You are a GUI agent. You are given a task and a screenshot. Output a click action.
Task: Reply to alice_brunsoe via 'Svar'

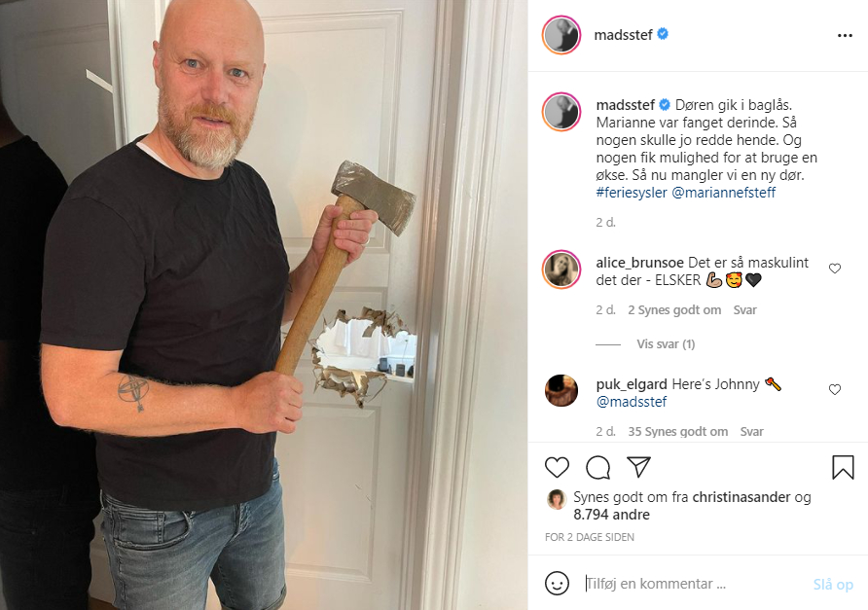[x=744, y=310]
